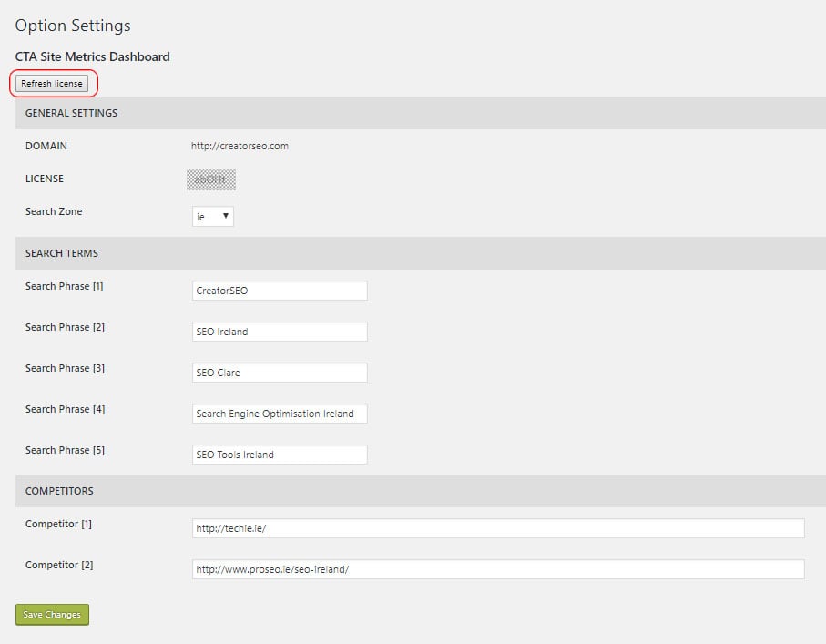Click the Refresh license button
The width and height of the screenshot is (826, 644).
(x=53, y=83)
